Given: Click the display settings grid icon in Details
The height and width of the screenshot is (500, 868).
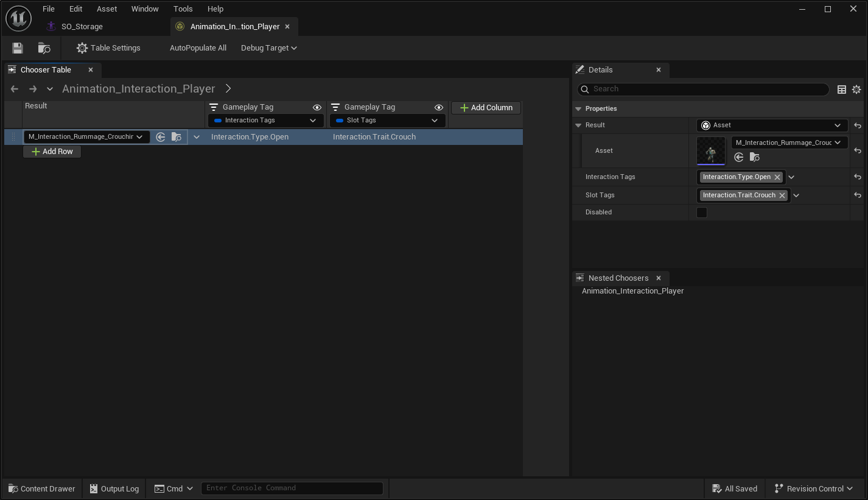Looking at the screenshot, I should [842, 89].
